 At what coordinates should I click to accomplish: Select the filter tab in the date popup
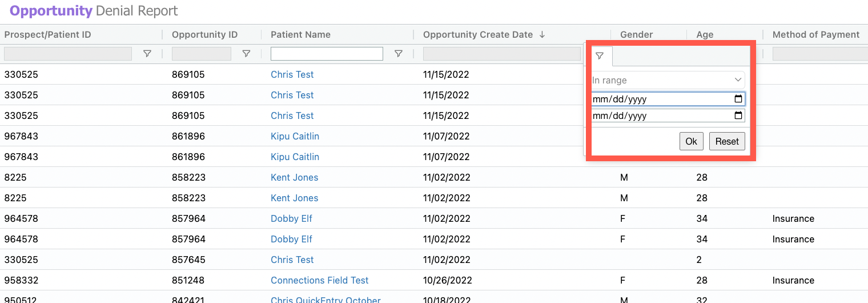[600, 56]
